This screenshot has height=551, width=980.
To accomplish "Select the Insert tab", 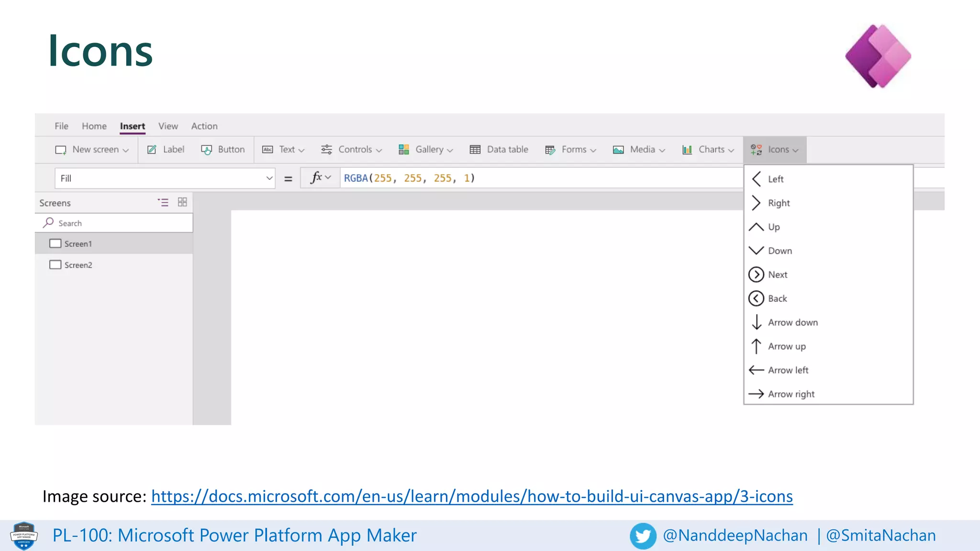I will [x=133, y=126].
